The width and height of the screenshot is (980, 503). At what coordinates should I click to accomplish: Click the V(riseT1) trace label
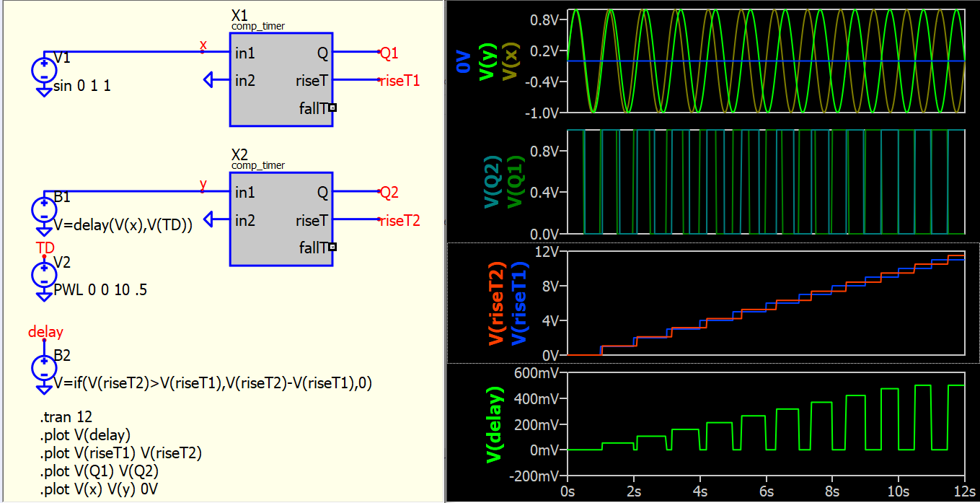click(520, 303)
